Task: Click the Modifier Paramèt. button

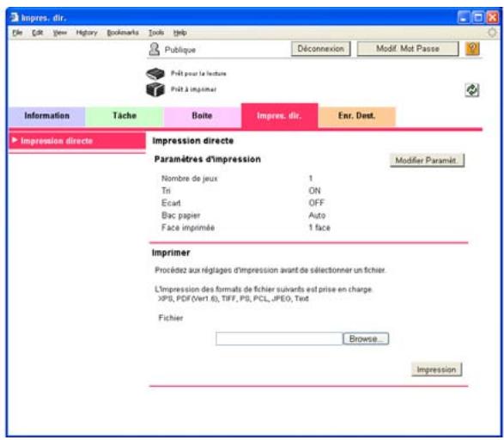Action: coord(427,160)
